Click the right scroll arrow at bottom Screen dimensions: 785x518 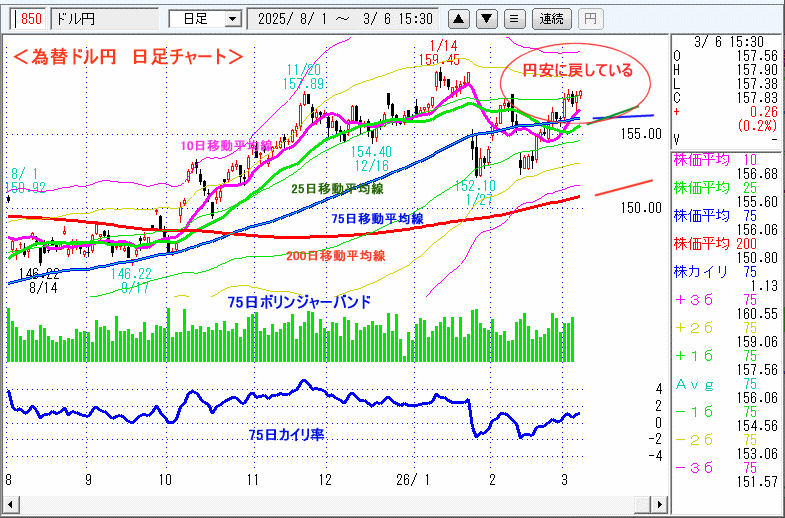point(660,504)
